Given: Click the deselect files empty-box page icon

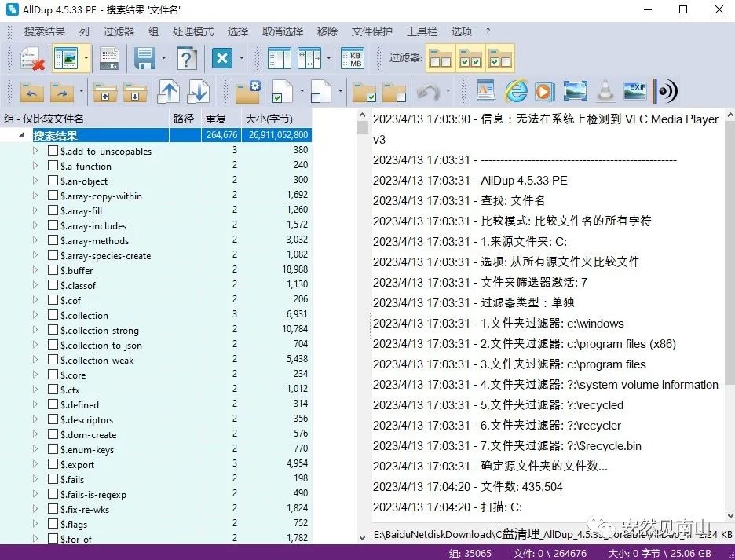Looking at the screenshot, I should 321,91.
